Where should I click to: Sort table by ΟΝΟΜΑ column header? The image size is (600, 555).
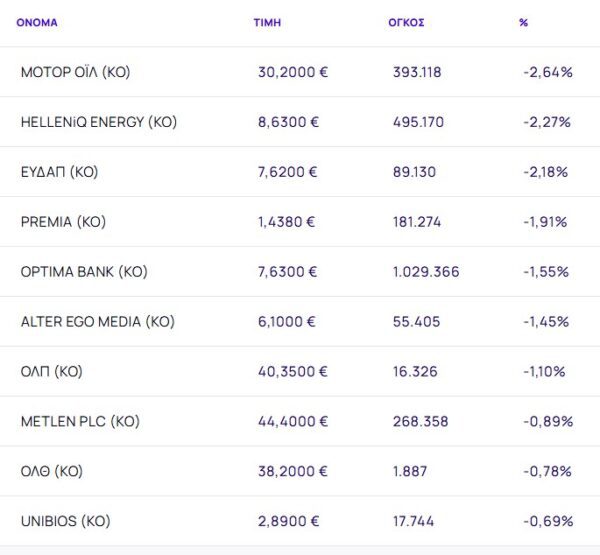coord(37,22)
